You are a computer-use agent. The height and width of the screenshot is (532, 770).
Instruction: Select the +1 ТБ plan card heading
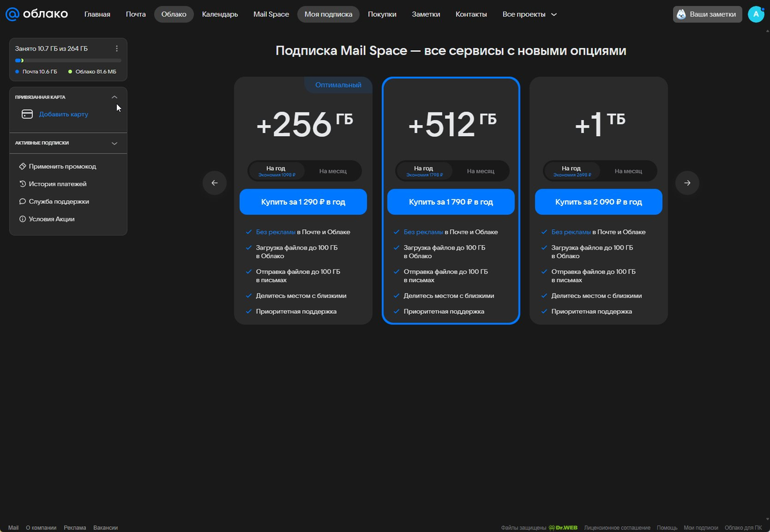pos(599,125)
